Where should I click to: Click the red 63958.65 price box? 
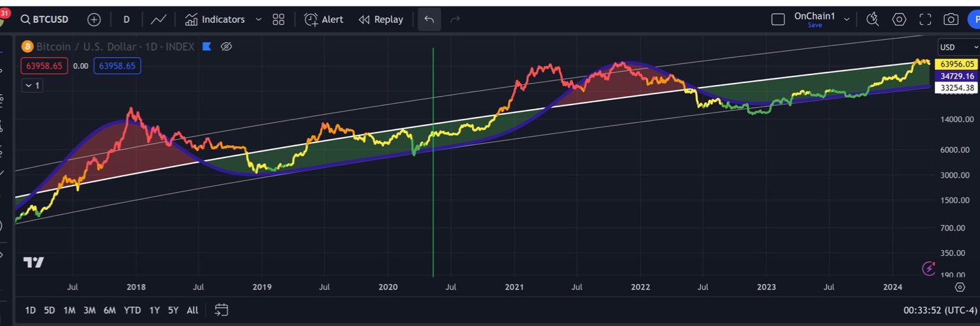coord(45,66)
